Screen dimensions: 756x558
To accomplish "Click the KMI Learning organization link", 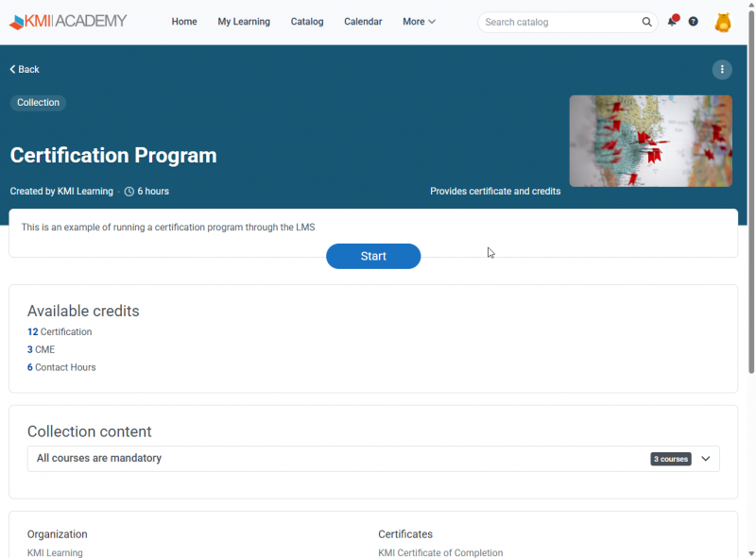I will pos(54,551).
